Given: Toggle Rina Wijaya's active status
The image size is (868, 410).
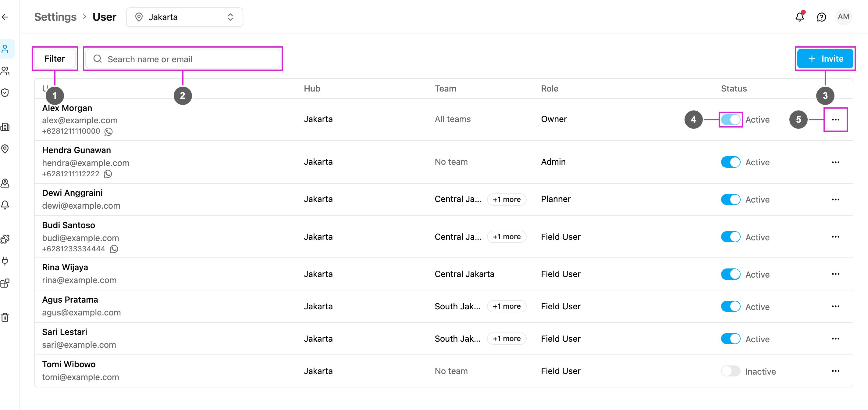Looking at the screenshot, I should 731,274.
